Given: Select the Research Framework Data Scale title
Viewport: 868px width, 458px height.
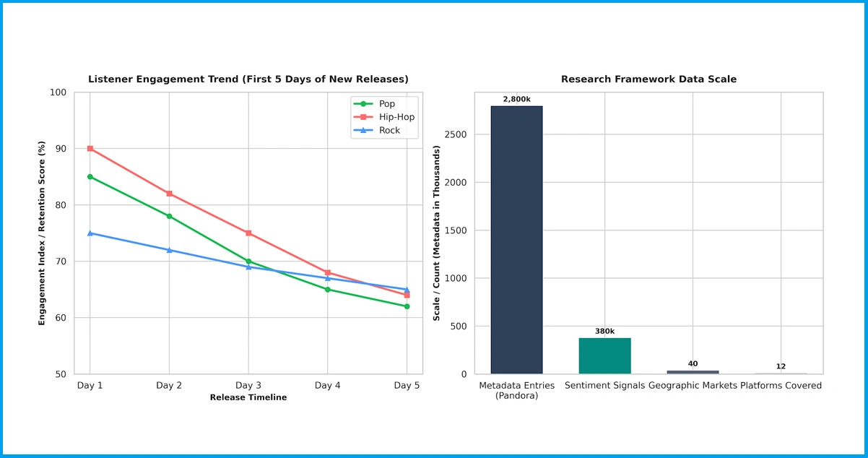Looking at the screenshot, I should pos(648,79).
